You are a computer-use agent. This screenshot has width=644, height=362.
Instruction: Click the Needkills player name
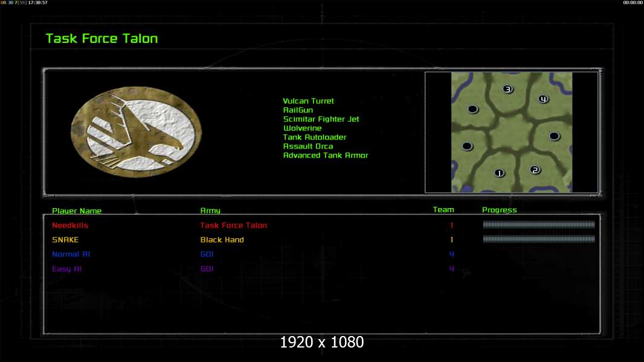70,226
